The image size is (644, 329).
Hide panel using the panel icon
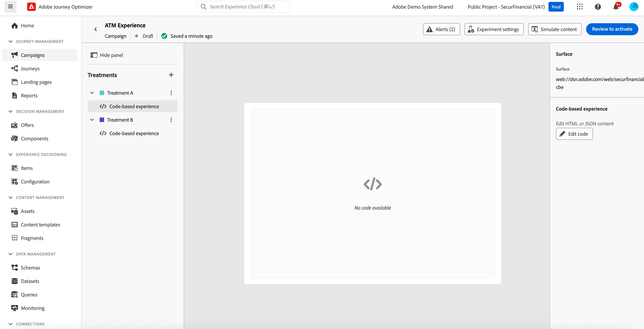[x=94, y=55]
